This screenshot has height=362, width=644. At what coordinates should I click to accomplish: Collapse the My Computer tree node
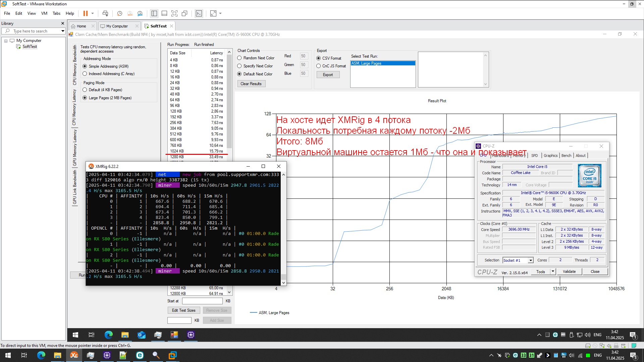point(6,41)
